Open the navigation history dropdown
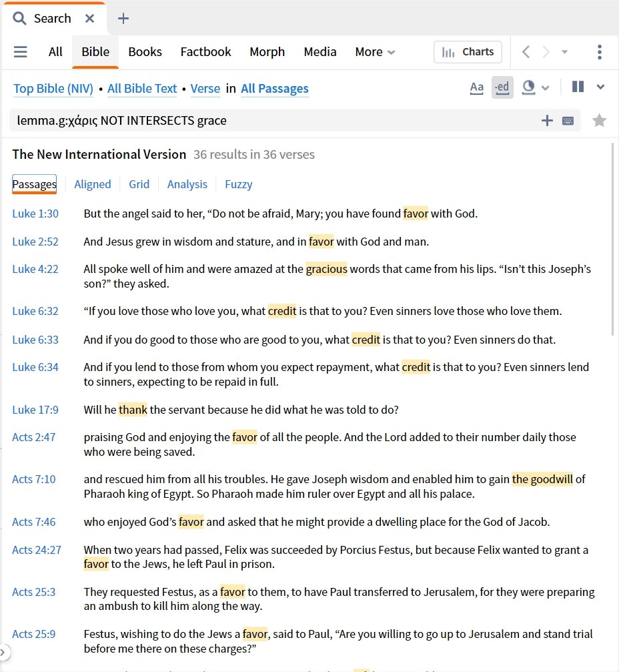The height and width of the screenshot is (672, 619). 564,52
